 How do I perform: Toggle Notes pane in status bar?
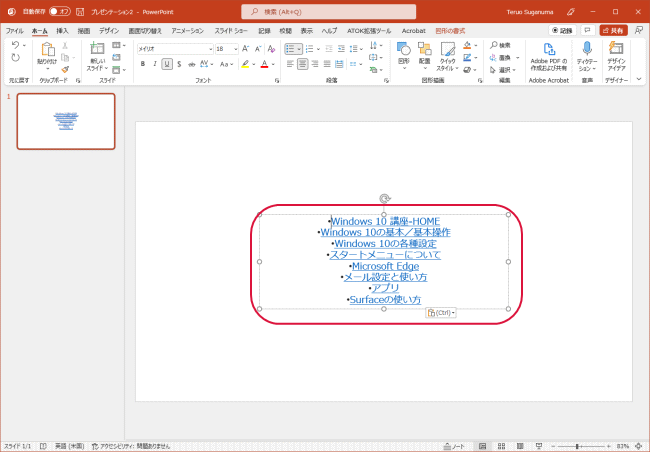pos(454,446)
